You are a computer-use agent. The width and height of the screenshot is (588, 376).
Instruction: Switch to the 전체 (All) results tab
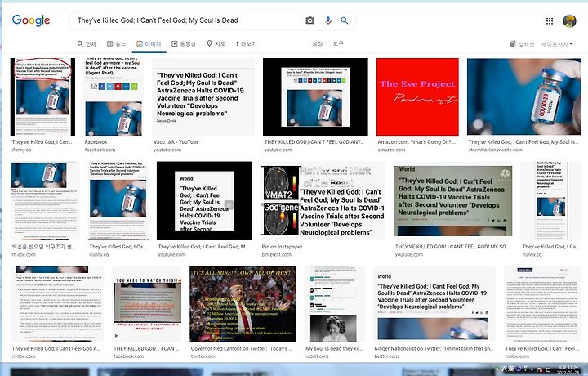(87, 44)
